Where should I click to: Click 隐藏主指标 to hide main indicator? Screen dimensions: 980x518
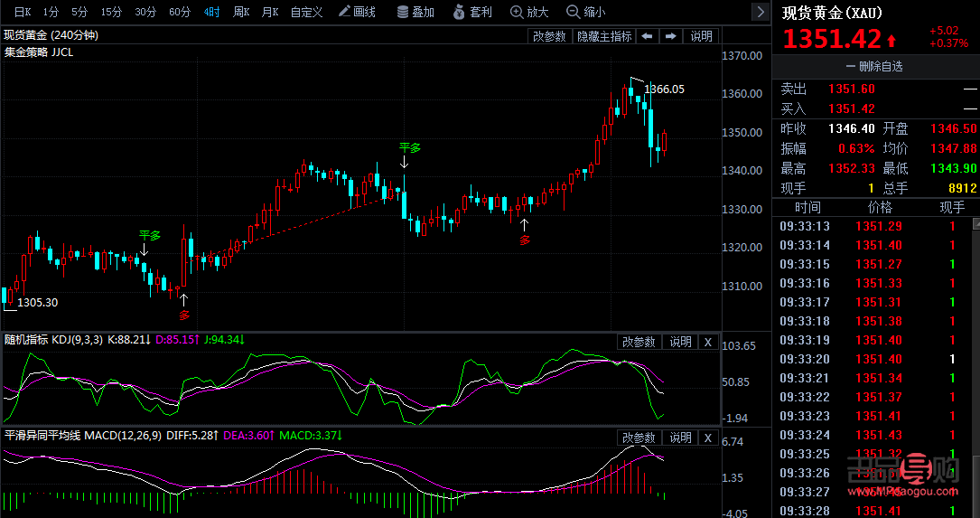pos(604,36)
